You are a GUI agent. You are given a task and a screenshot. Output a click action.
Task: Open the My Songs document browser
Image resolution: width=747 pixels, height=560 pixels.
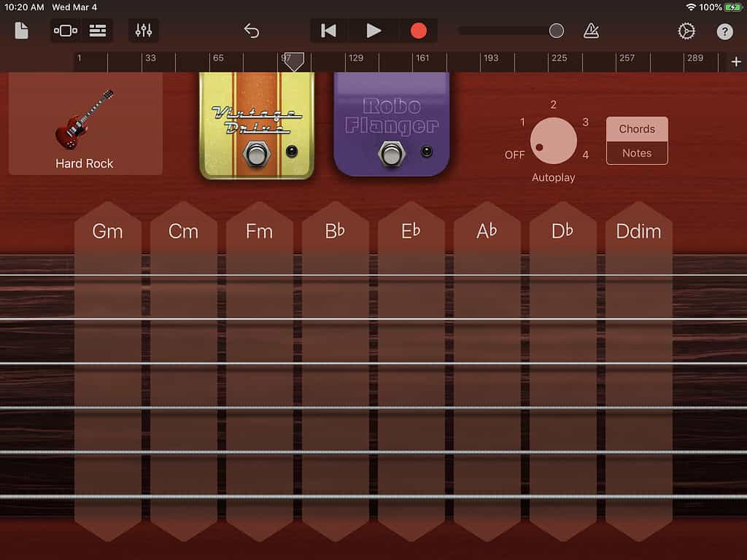tap(22, 31)
